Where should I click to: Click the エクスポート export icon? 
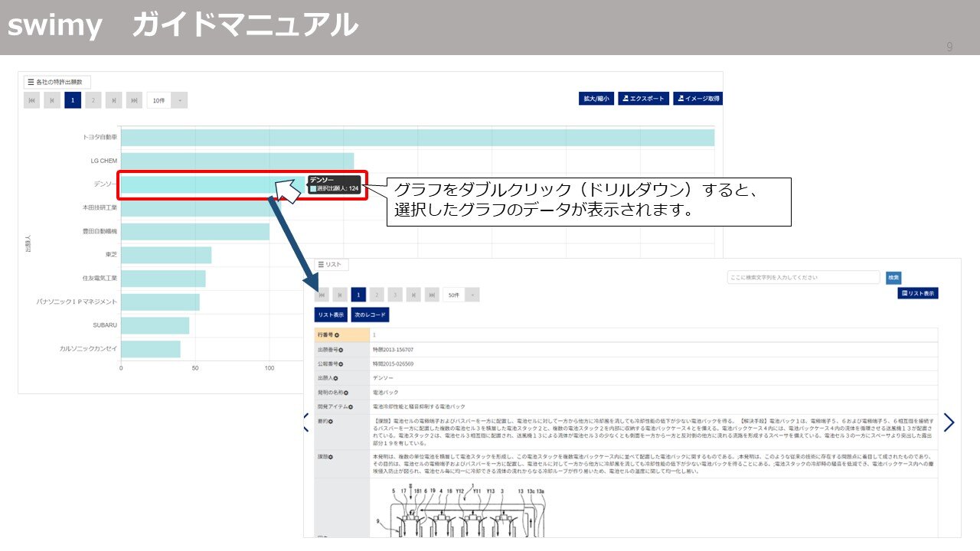point(628,98)
